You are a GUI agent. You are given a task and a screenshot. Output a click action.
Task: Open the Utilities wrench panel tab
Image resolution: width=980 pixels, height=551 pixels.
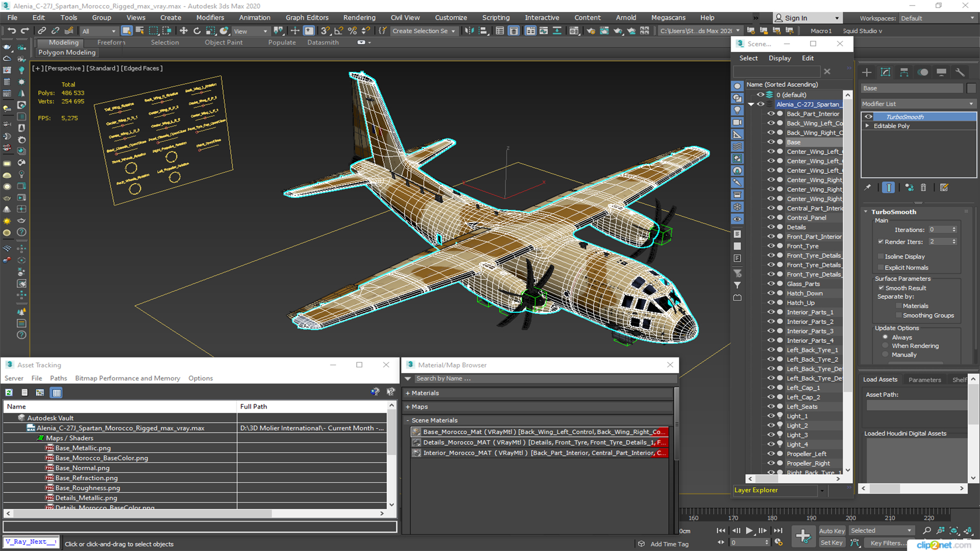pyautogui.click(x=960, y=72)
